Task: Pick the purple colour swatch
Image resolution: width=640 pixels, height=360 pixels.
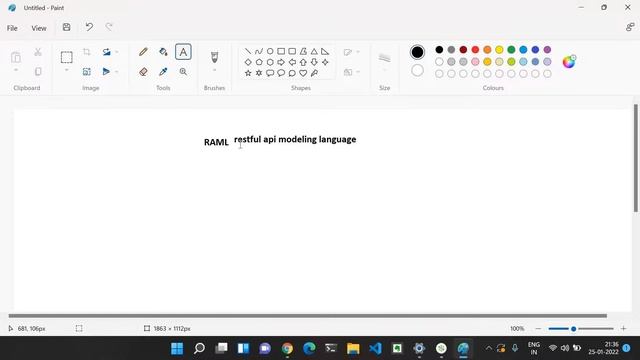Action: pyautogui.click(x=547, y=49)
